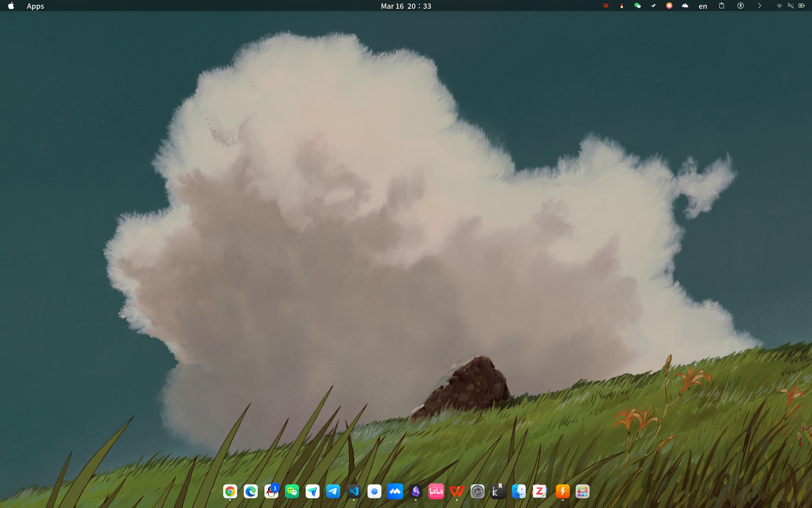
Task: Open System Settings gear in the dock
Action: click(x=478, y=492)
